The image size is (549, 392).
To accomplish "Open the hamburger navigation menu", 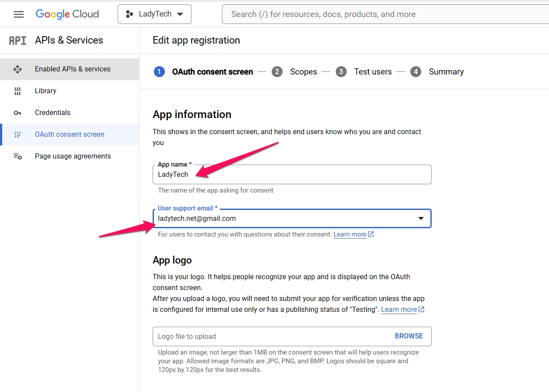I will 19,14.
